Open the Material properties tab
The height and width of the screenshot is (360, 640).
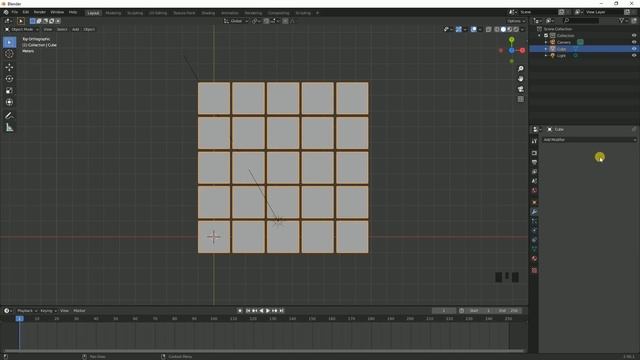click(x=534, y=259)
